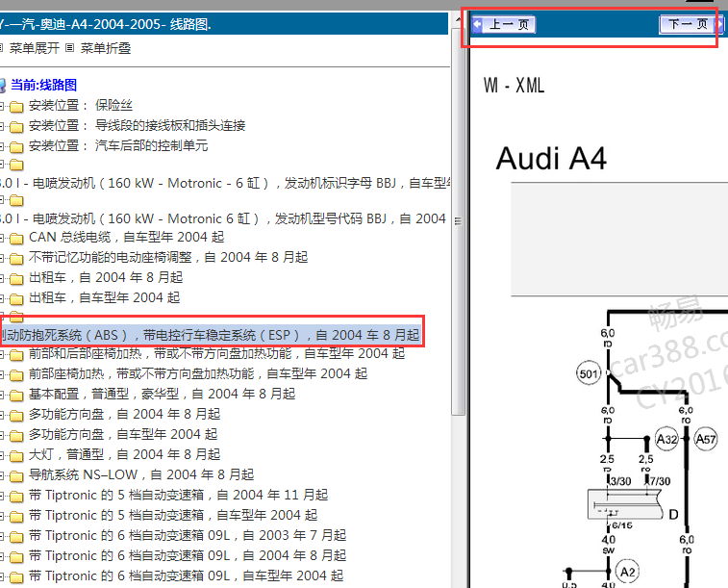This screenshot has height=588, width=728.
Task: Click the scroll-up arrow of left panel
Action: [x=458, y=19]
